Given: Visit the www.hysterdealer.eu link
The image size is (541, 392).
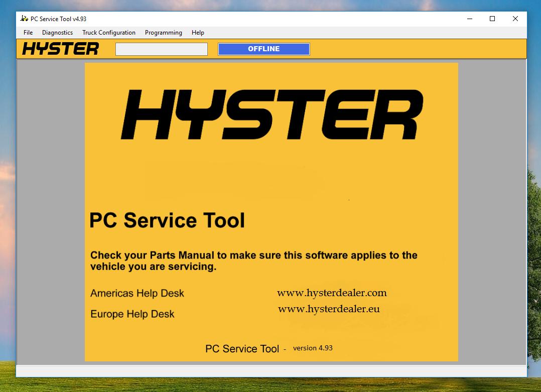Looking at the screenshot, I should (329, 309).
